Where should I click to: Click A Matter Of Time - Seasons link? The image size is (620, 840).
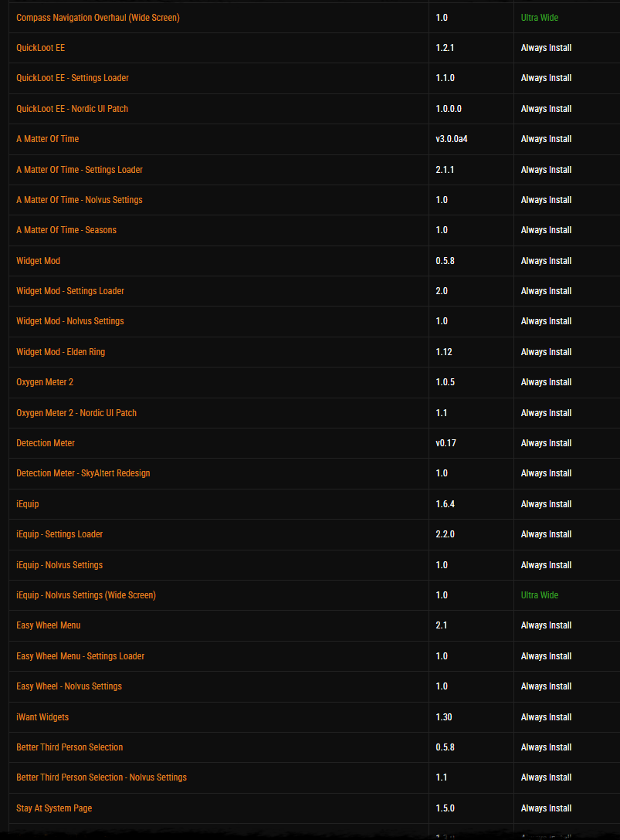click(66, 230)
